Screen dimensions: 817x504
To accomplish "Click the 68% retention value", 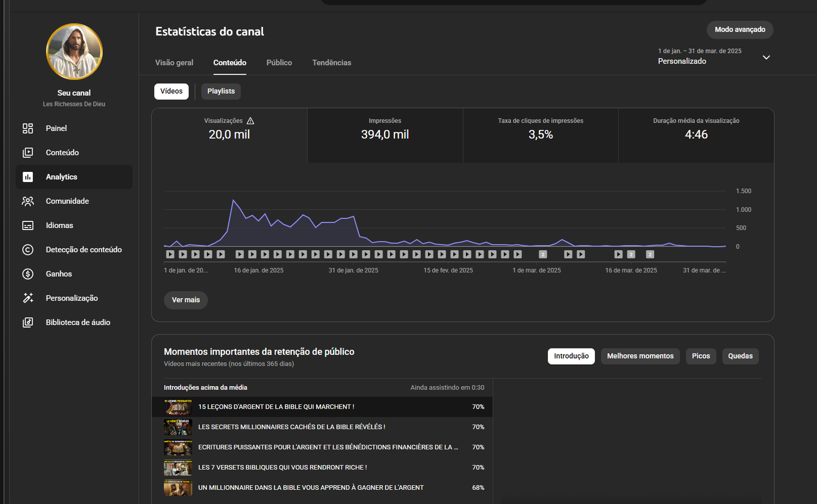I will pos(478,488).
